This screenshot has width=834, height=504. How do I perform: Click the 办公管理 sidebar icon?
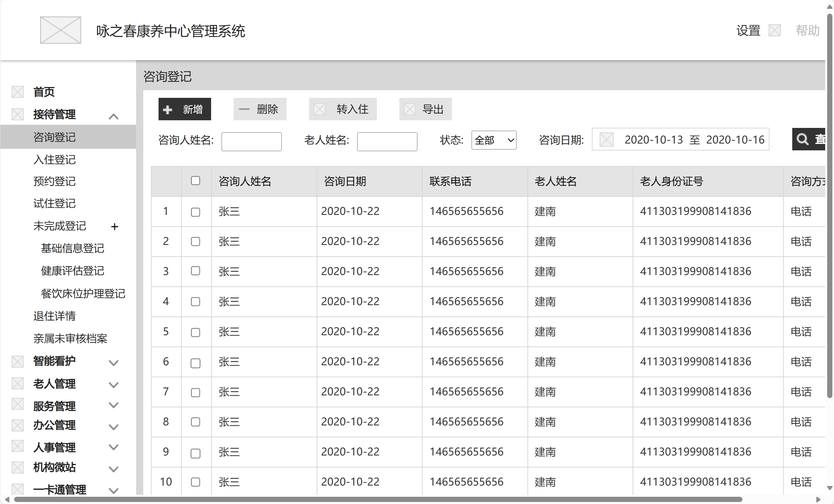[18, 425]
